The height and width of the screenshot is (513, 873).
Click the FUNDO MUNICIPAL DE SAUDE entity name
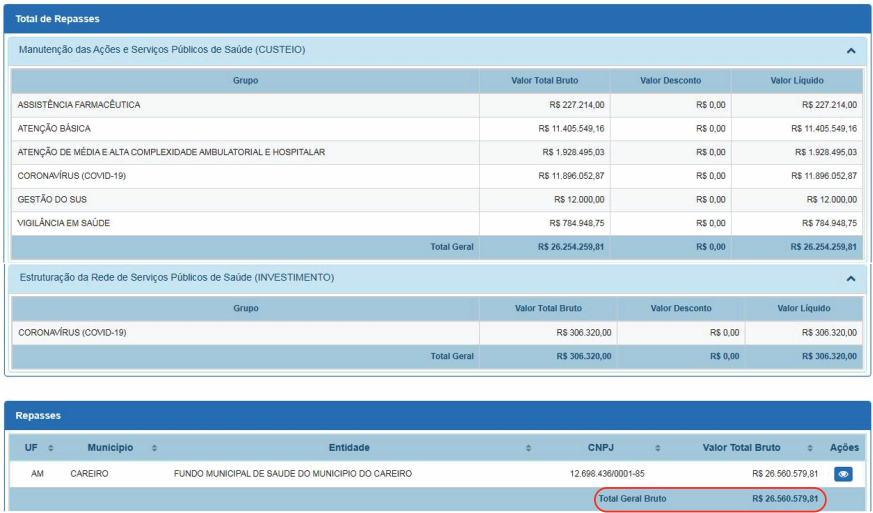point(292,474)
